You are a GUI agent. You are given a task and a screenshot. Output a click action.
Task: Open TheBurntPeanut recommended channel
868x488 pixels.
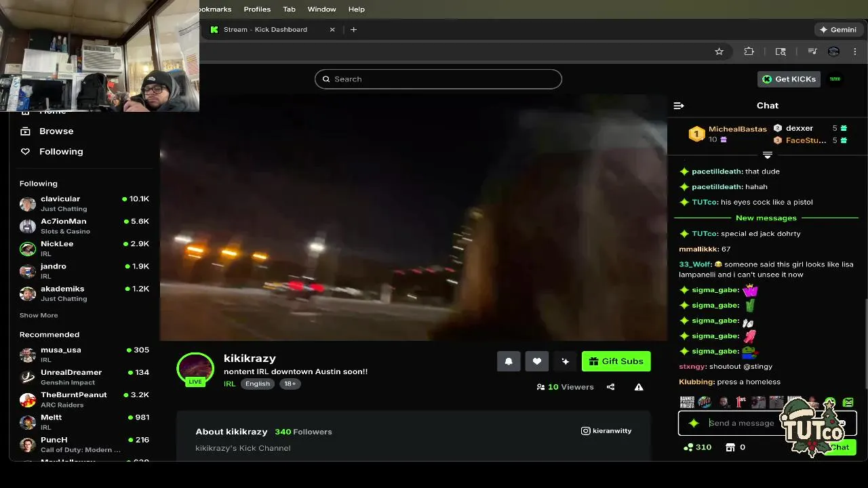[84, 399]
